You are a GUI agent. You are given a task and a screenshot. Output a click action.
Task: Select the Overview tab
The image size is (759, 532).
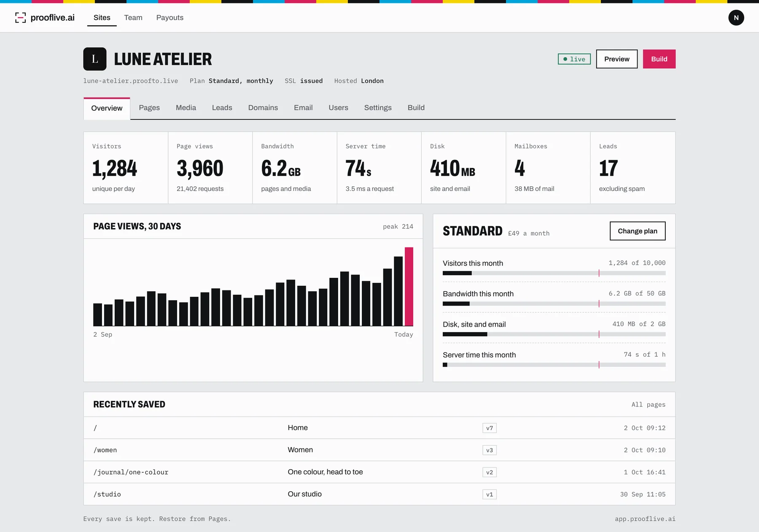(107, 108)
